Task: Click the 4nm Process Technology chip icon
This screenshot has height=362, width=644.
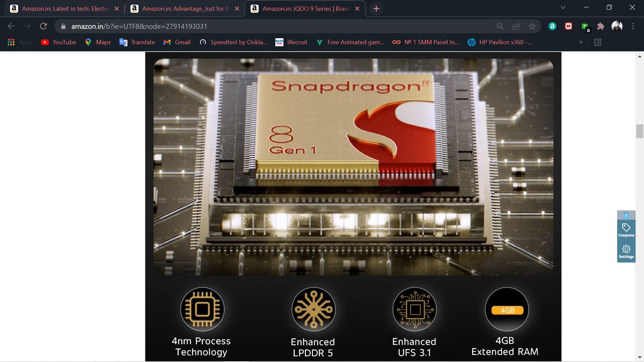Action: tap(203, 309)
